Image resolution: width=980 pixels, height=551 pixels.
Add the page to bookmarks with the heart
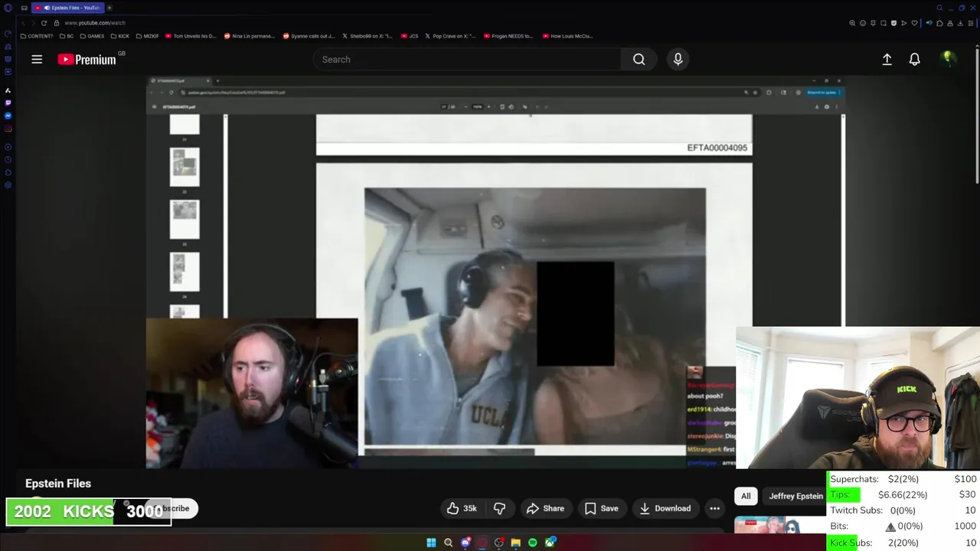[x=914, y=23]
